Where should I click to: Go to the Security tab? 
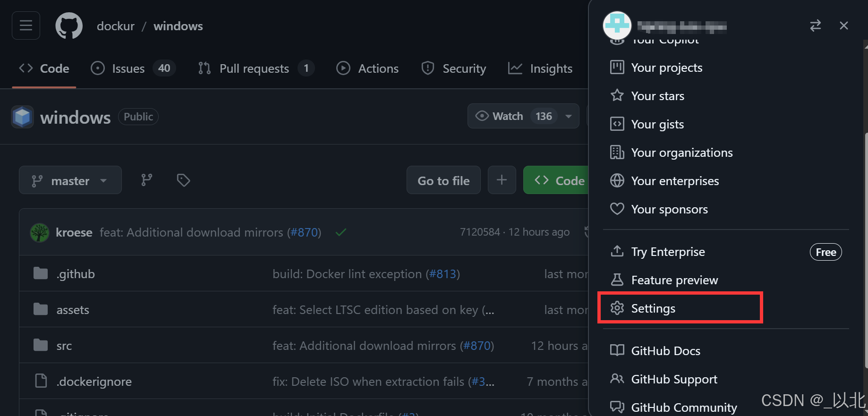click(453, 68)
